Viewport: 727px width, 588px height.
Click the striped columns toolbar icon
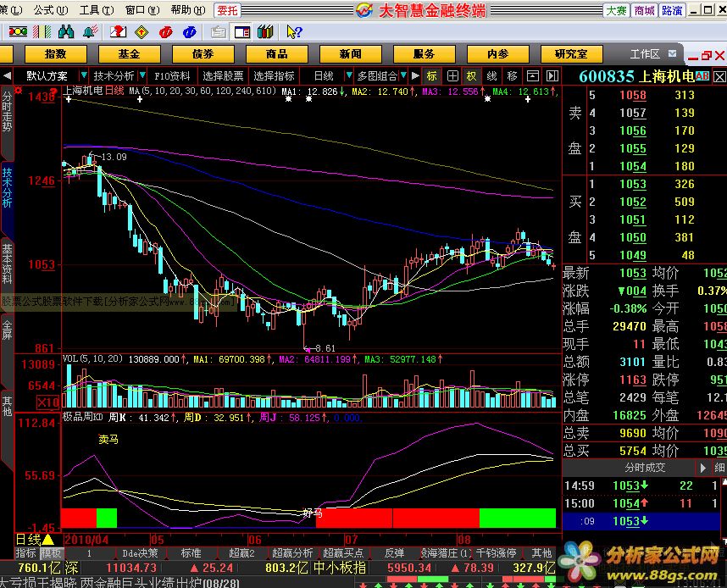point(42,31)
